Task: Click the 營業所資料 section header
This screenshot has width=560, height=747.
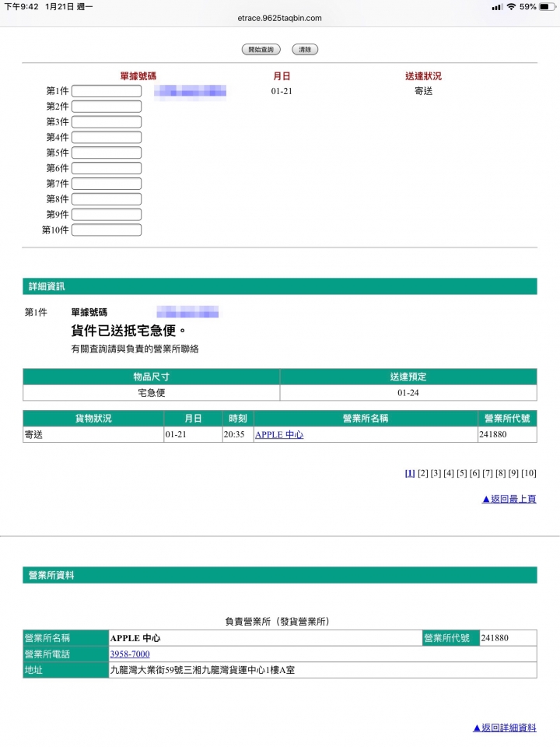Action: [280, 575]
